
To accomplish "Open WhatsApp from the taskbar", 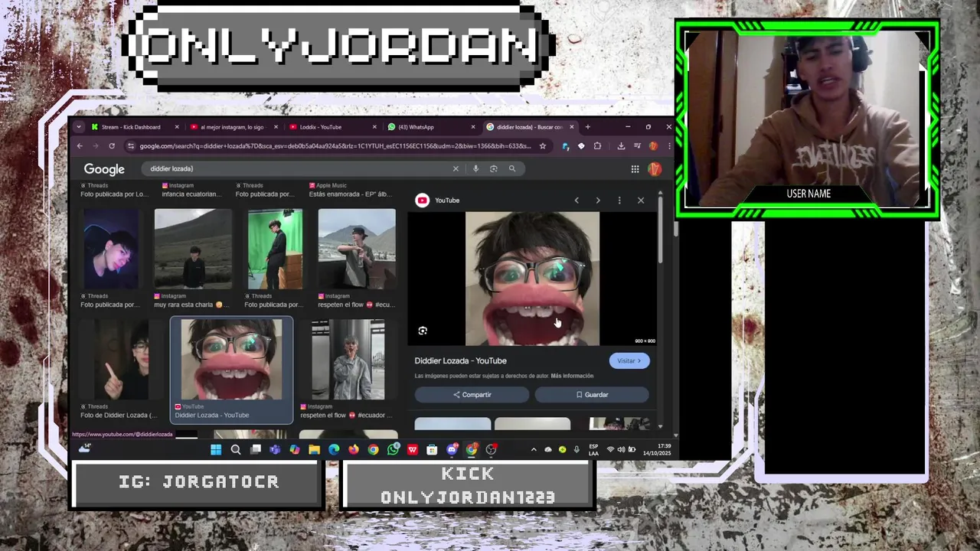I will point(393,450).
